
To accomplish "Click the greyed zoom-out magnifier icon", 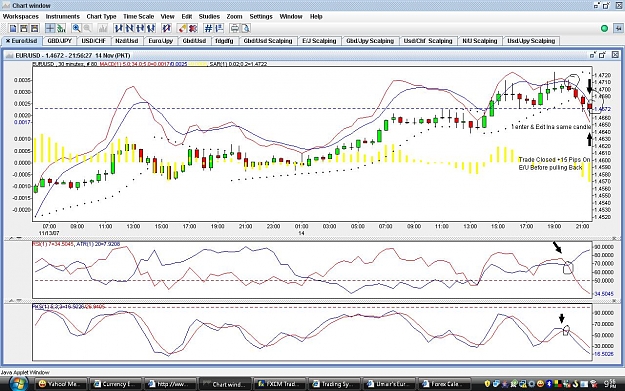I will (87, 28).
